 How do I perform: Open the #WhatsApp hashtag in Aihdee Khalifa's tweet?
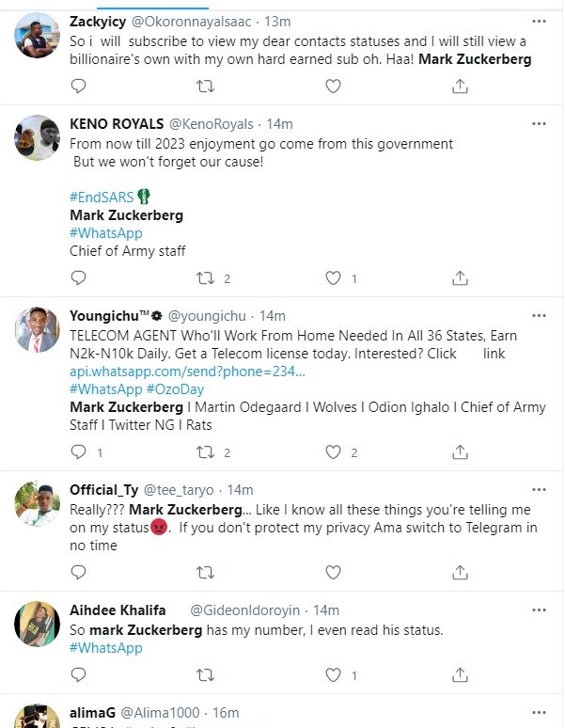click(105, 648)
